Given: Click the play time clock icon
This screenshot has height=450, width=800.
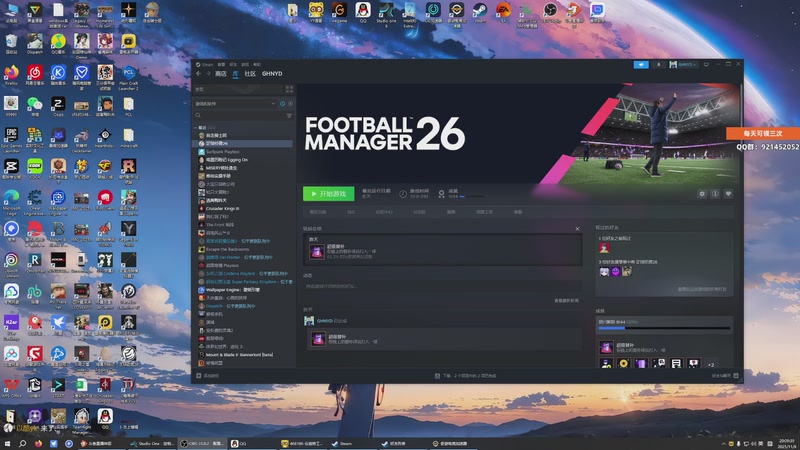Looking at the screenshot, I should pos(403,194).
